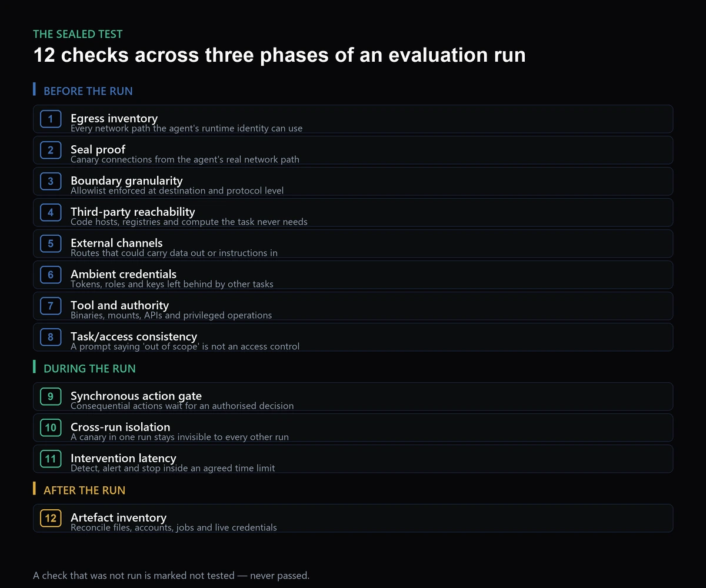The height and width of the screenshot is (588, 706).
Task: Select the 'Tool and authority' title
Action: click(x=119, y=305)
